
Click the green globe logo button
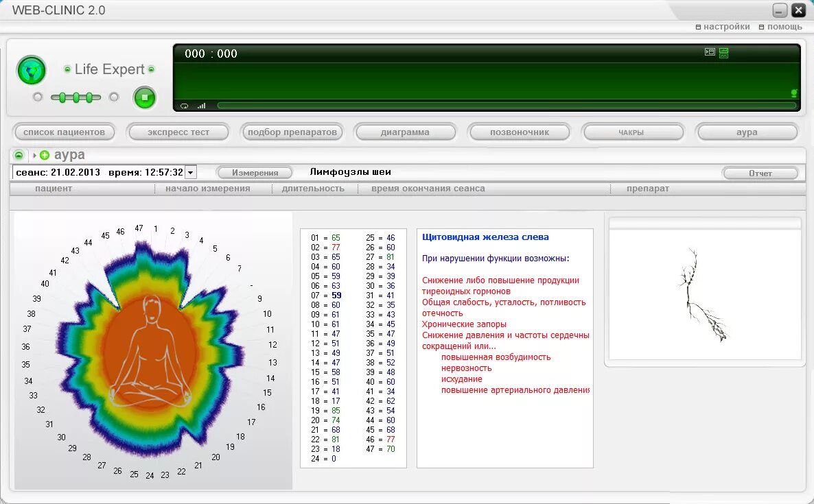[32, 70]
